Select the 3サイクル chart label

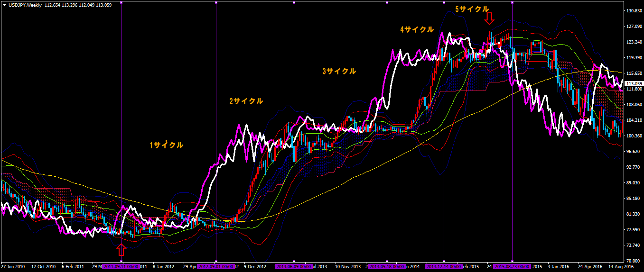[x=339, y=71]
